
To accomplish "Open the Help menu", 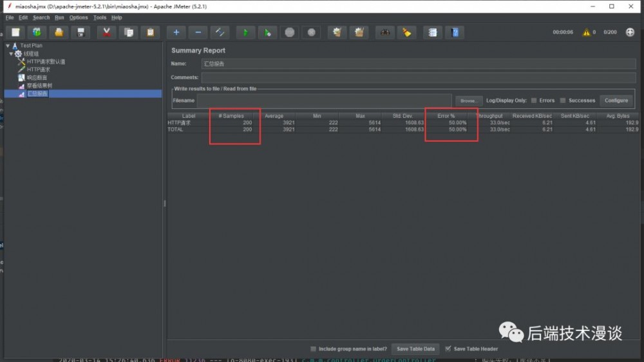I will 117,17.
